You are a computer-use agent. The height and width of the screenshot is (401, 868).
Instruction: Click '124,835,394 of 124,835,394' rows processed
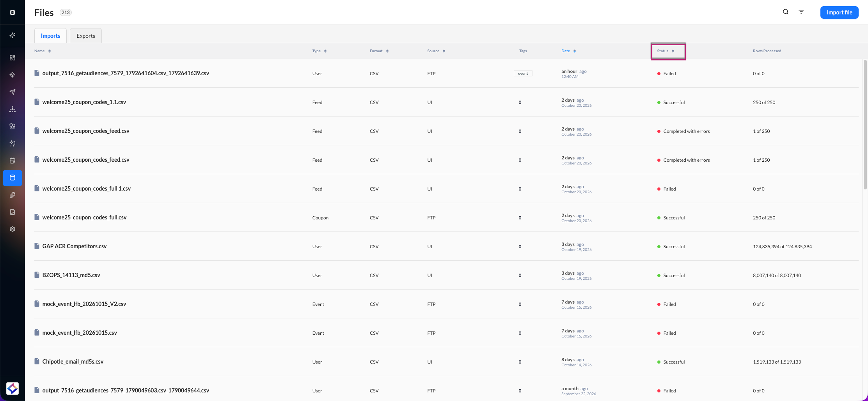782,247
